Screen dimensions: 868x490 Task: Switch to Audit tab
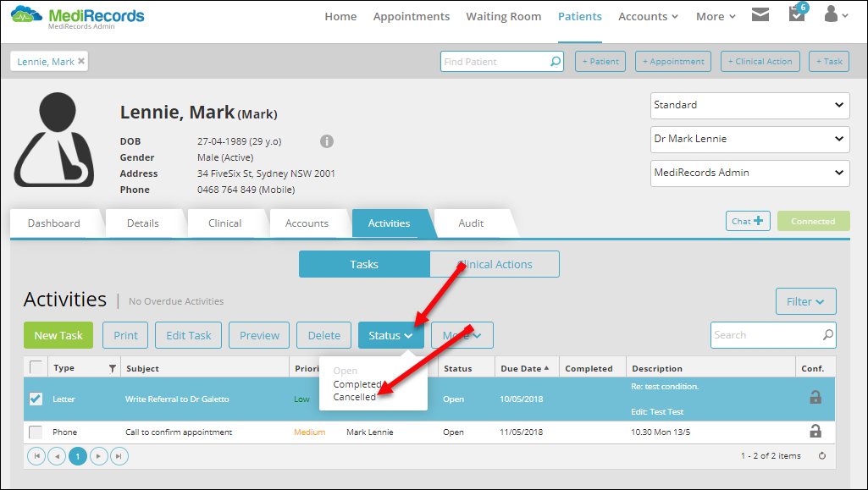(x=471, y=223)
